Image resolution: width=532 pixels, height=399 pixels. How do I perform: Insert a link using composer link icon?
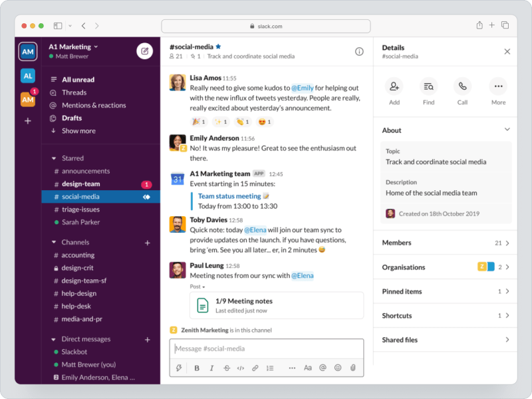coord(255,368)
